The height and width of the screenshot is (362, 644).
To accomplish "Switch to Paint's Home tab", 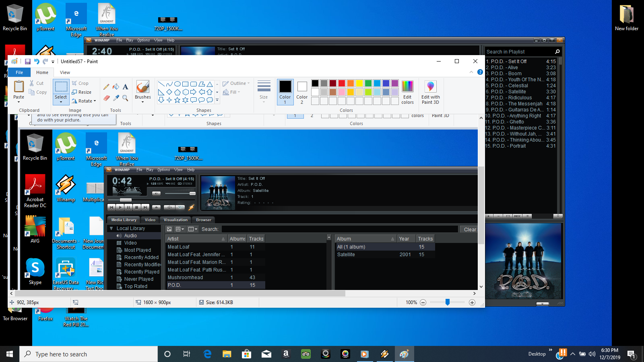I will [x=42, y=72].
